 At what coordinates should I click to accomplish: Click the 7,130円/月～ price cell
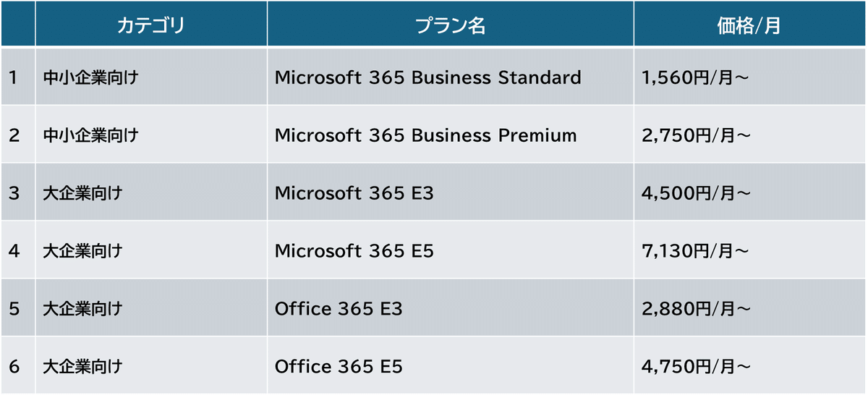pyautogui.click(x=749, y=250)
